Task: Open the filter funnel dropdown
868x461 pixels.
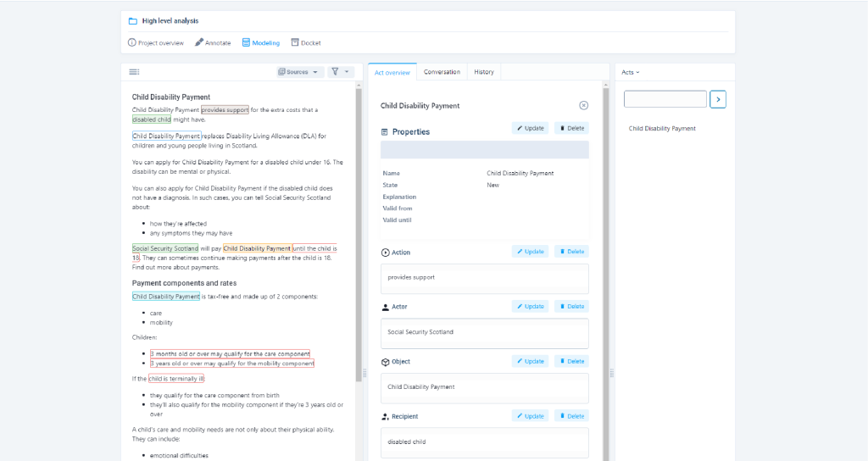Action: (340, 72)
